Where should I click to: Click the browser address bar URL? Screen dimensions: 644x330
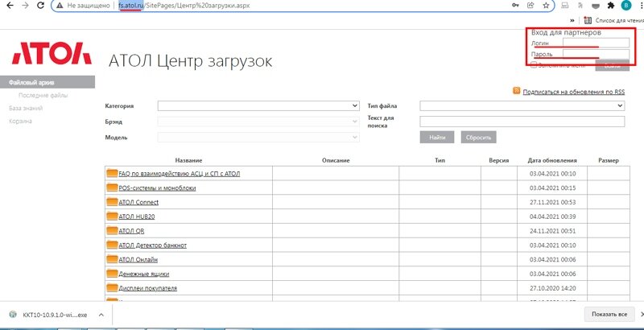(x=184, y=6)
